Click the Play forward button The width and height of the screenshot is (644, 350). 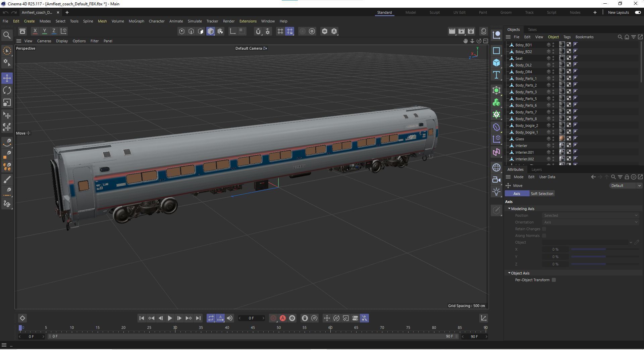point(170,318)
